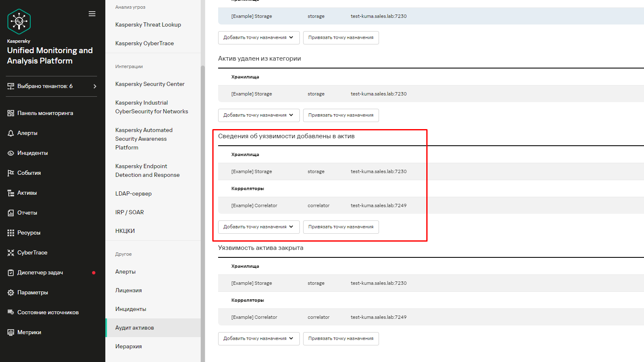Click Привязать точку назначения under Актив удален из категории

pyautogui.click(x=341, y=115)
